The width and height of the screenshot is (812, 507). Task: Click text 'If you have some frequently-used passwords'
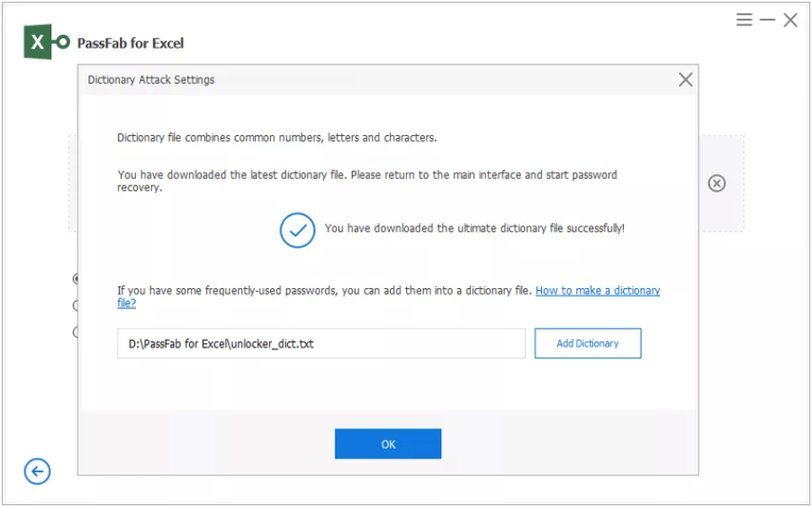pyautogui.click(x=228, y=291)
